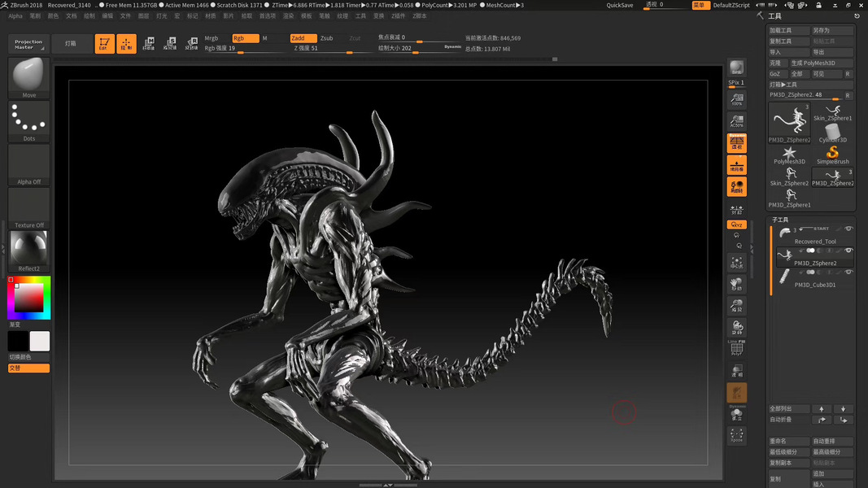Toggle visibility eye of PM3D_Cube3D1 subtool

click(848, 272)
